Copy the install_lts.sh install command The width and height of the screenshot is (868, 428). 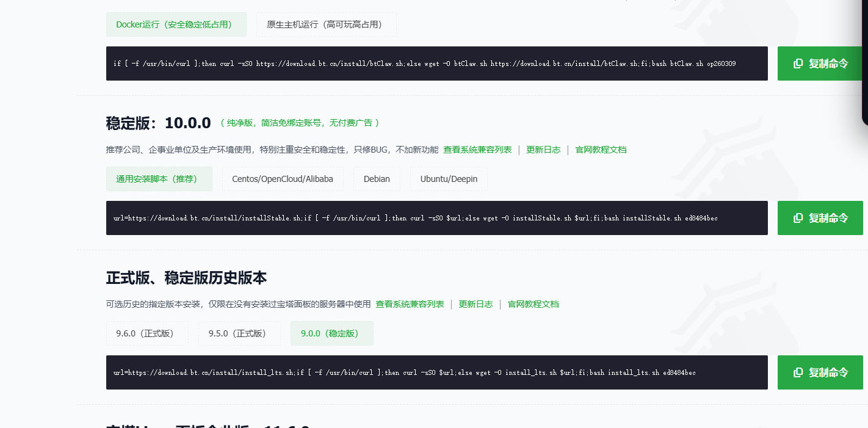pos(820,372)
